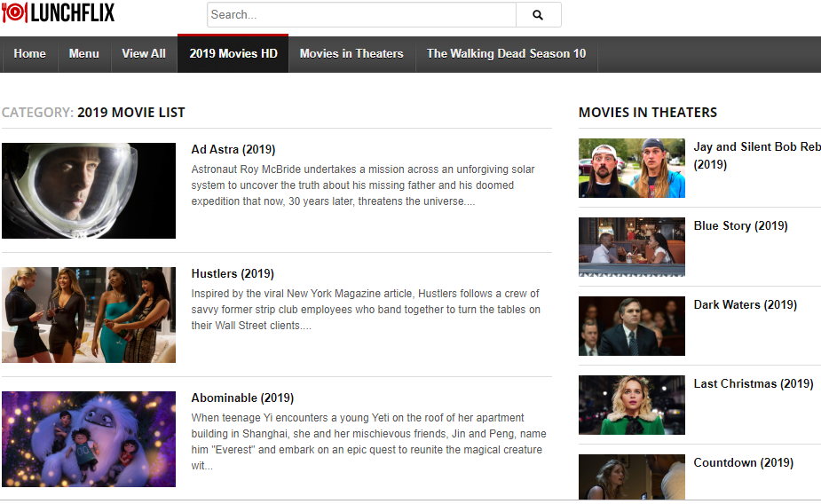Viewport: 821px width, 504px height.
Task: Click the Movies in Theaters sidebar heading
Action: 648,113
